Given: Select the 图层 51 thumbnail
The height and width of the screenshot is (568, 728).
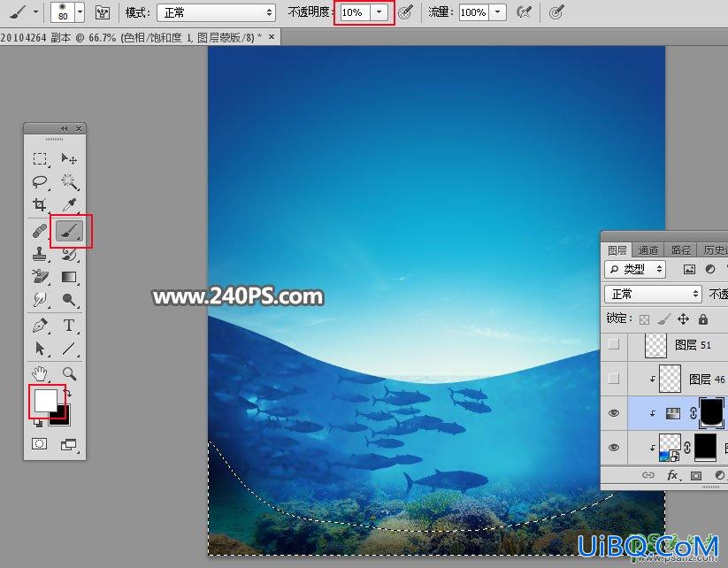Looking at the screenshot, I should click(656, 345).
